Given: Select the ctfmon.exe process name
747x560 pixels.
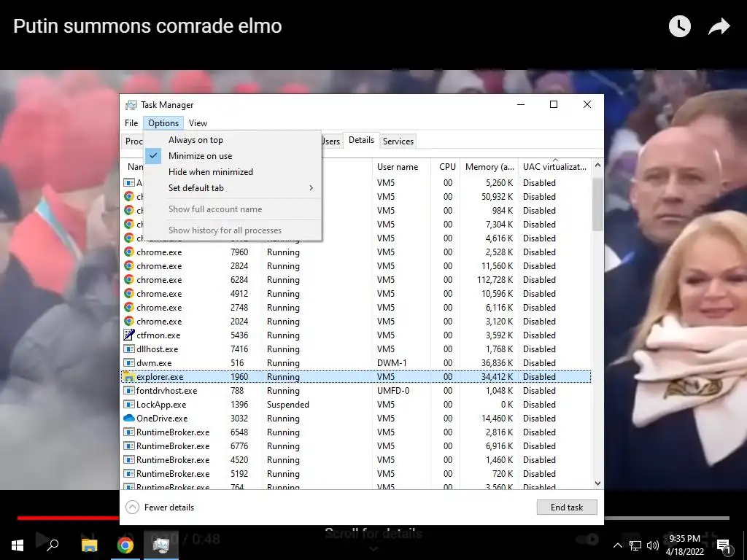Looking at the screenshot, I should coord(158,335).
